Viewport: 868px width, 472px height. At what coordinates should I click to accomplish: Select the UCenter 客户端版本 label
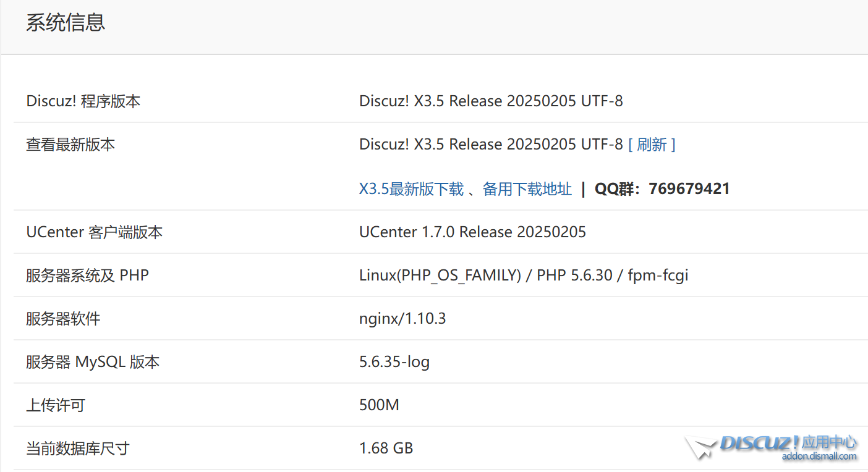tap(94, 232)
